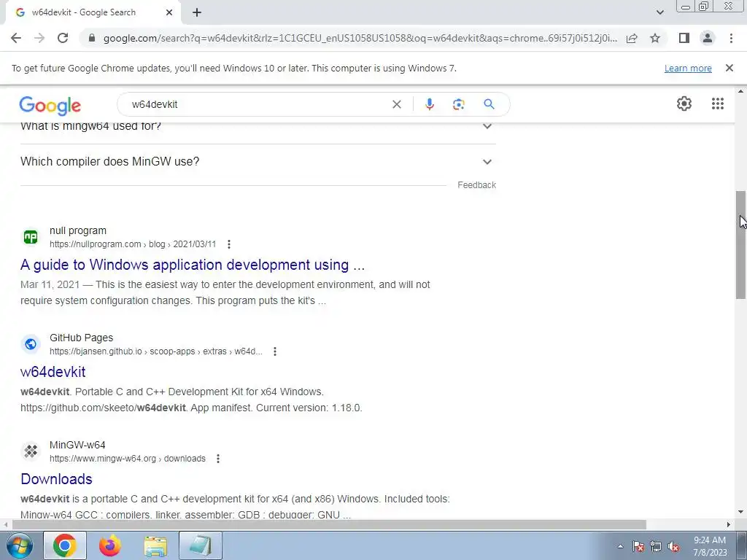The height and width of the screenshot is (560, 747).
Task: Open Chrome side panel
Action: 684,38
